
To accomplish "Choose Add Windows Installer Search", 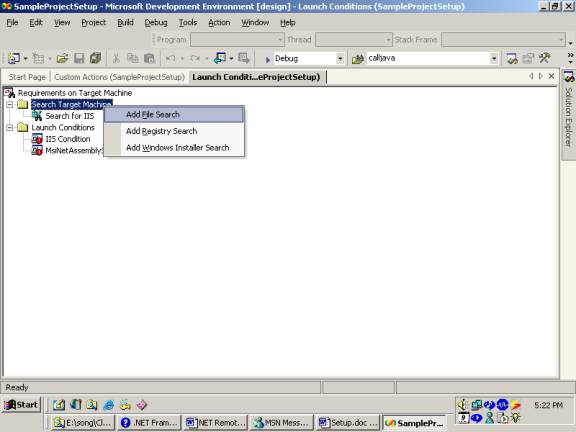I will pos(174,148).
